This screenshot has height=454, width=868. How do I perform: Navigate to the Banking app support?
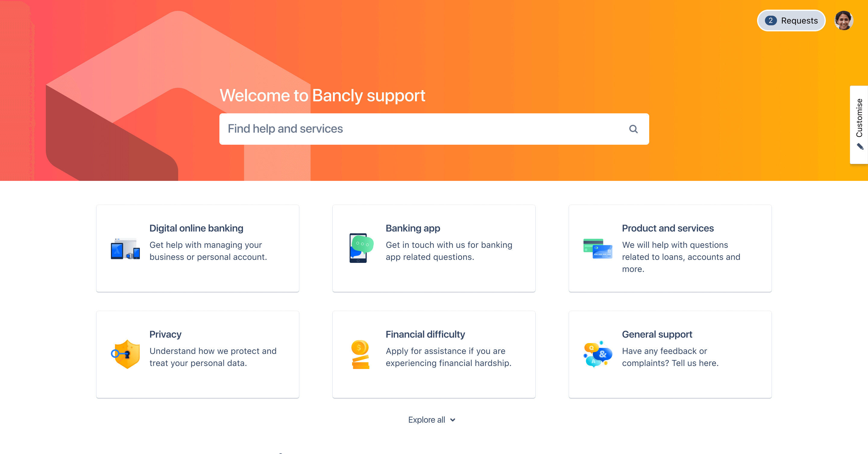tap(433, 248)
